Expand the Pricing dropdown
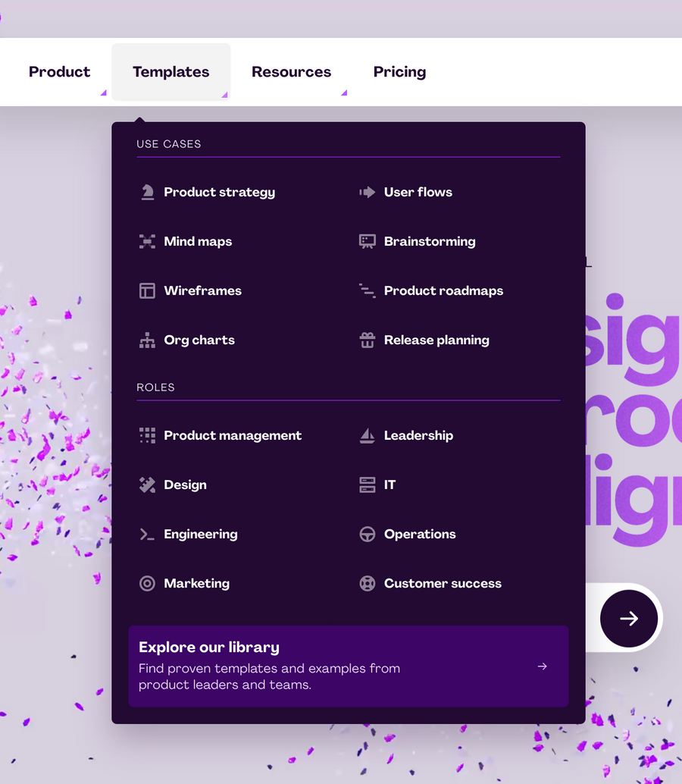Viewport: 682px width, 784px height. coord(399,71)
